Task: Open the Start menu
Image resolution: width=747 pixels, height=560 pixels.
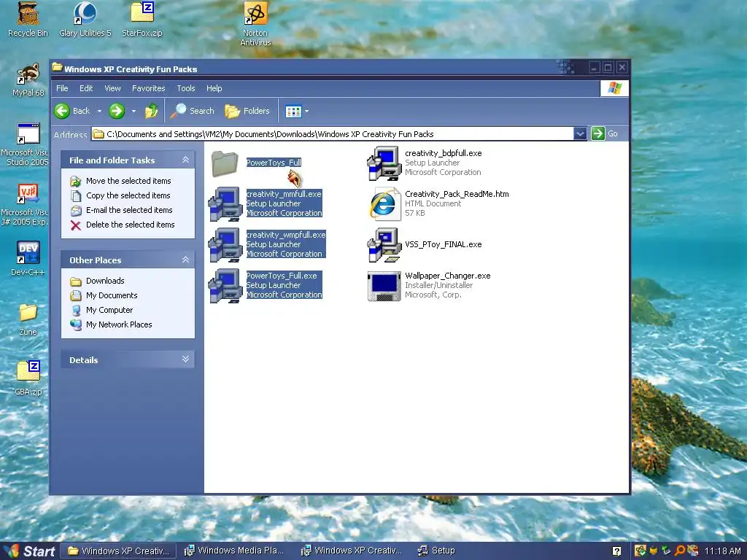Action: coord(29,551)
